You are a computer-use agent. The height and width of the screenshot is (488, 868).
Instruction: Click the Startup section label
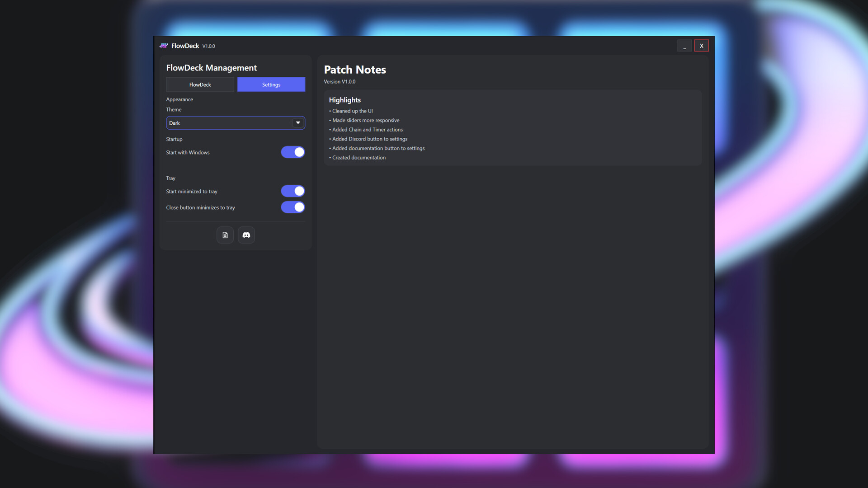pyautogui.click(x=174, y=139)
